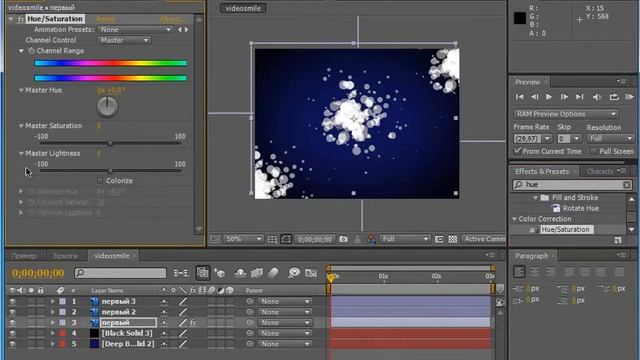640x360 pixels.
Task: Step forward one frame in Preview panel
Action: pos(564,97)
